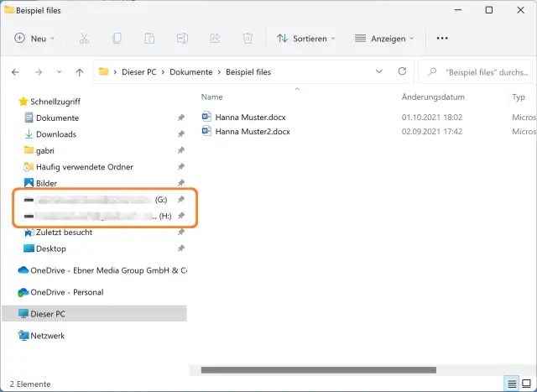Click the Paste clipboard icon
The width and height of the screenshot is (537, 392).
149,39
